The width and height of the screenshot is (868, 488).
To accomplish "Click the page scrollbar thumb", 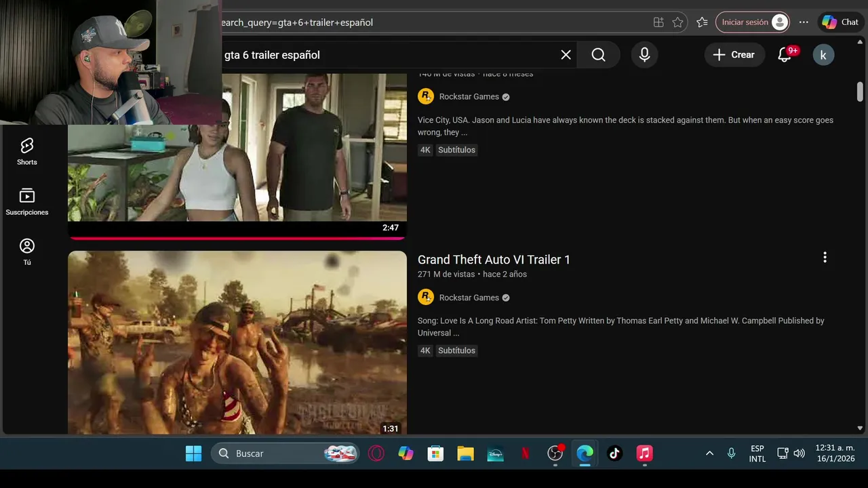I will (860, 91).
